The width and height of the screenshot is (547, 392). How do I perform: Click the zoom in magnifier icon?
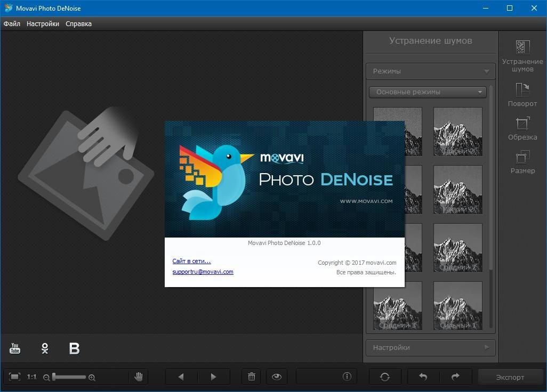92,378
